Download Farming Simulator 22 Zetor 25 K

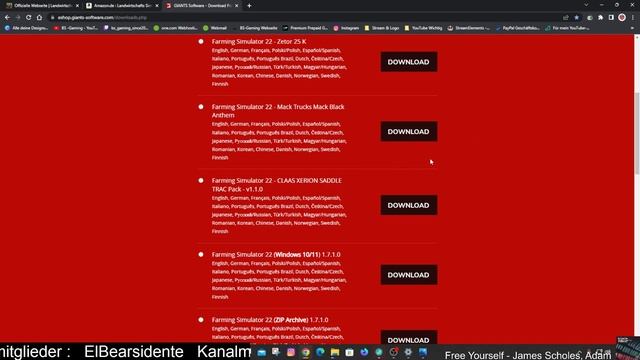[409, 62]
